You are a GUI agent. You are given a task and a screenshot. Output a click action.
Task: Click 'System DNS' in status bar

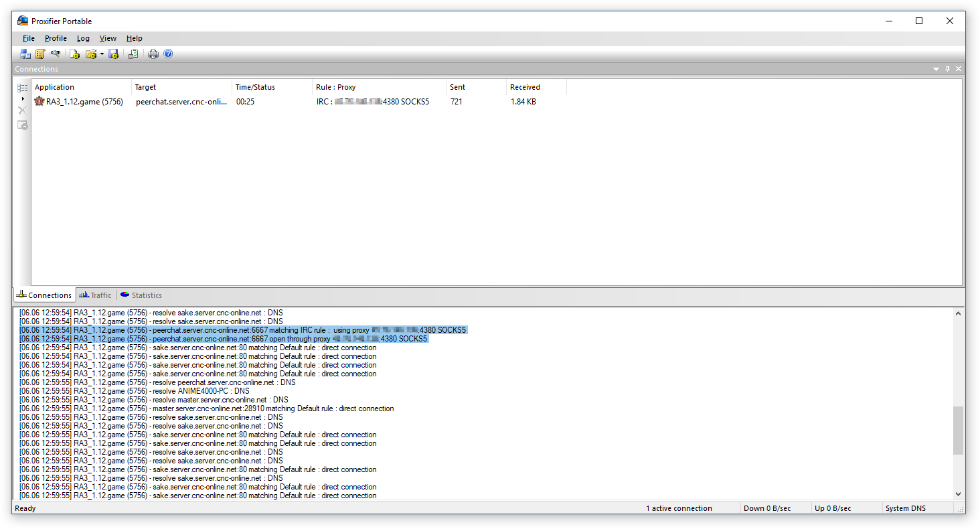[x=906, y=508]
